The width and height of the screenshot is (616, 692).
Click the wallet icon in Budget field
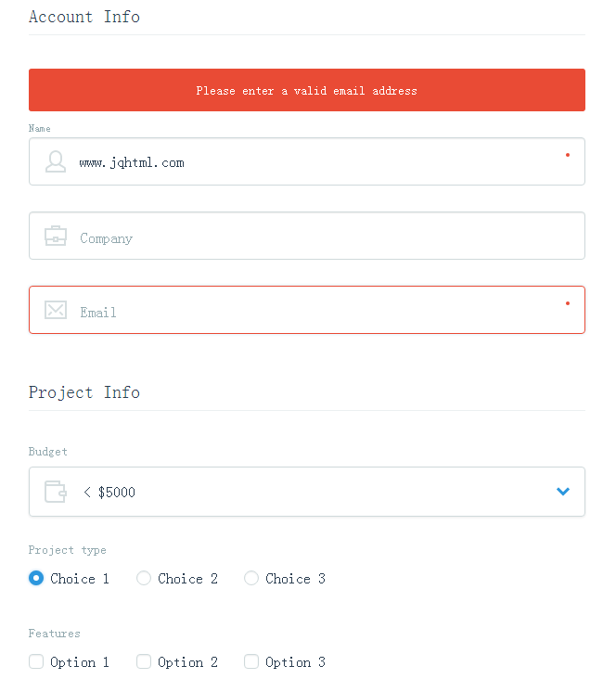point(56,492)
